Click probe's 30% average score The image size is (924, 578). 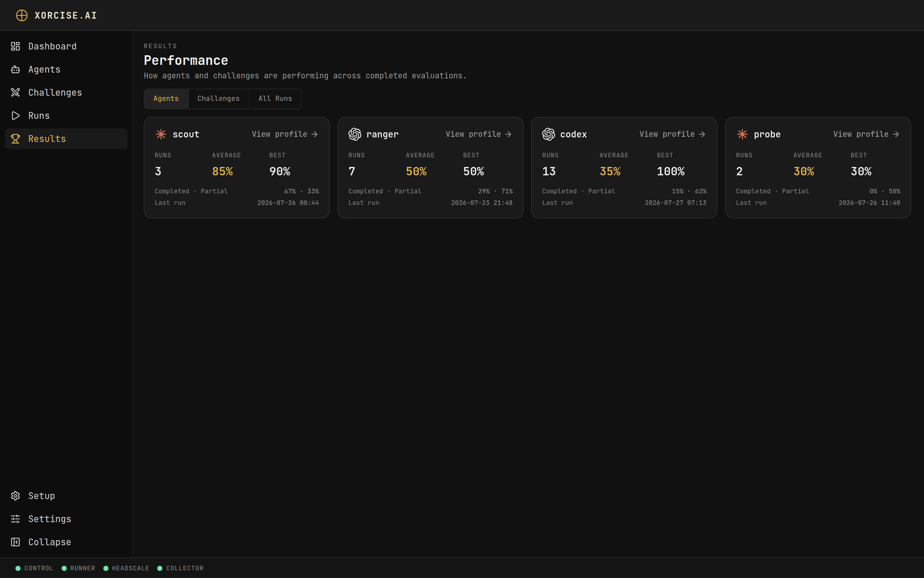804,171
